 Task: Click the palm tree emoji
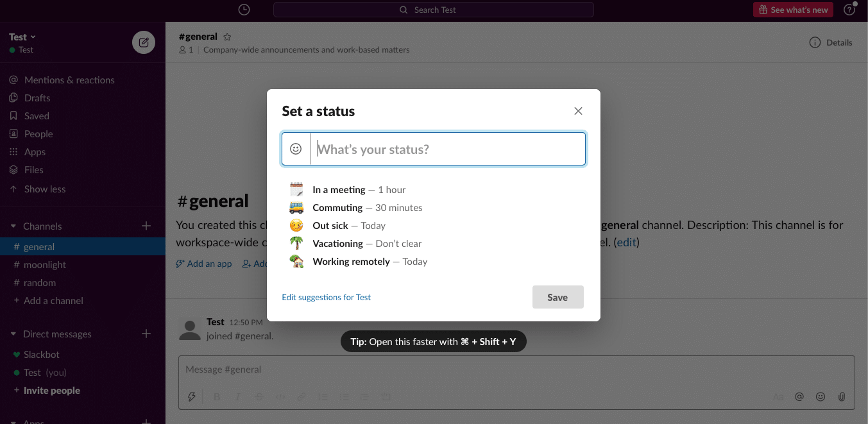pos(296,243)
